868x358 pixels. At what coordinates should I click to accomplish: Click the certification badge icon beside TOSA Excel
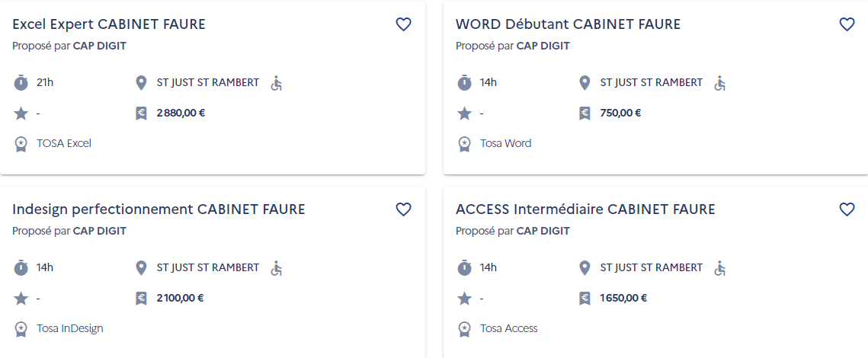pyautogui.click(x=21, y=144)
